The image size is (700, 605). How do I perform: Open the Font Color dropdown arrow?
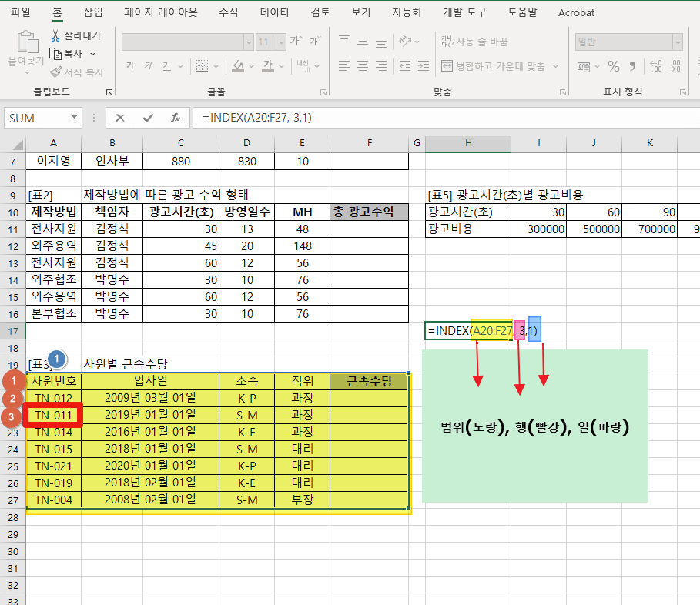(281, 66)
